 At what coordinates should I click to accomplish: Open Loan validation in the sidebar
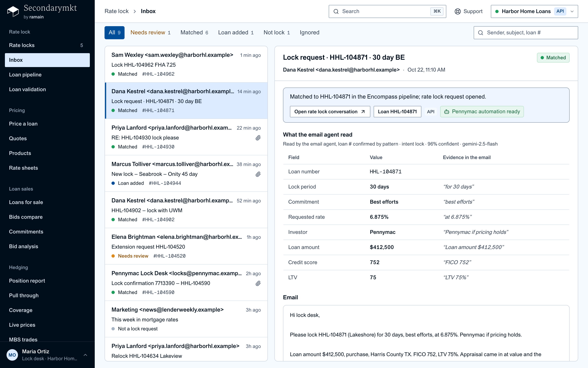point(47,89)
